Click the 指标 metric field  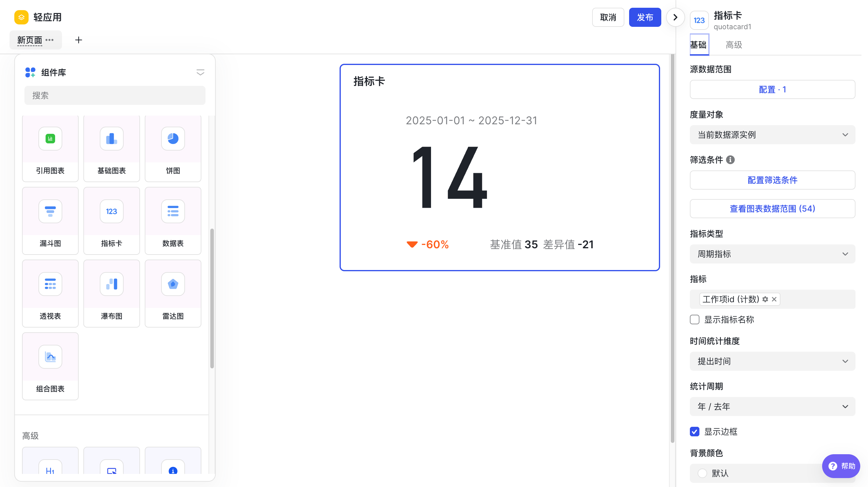coord(772,299)
